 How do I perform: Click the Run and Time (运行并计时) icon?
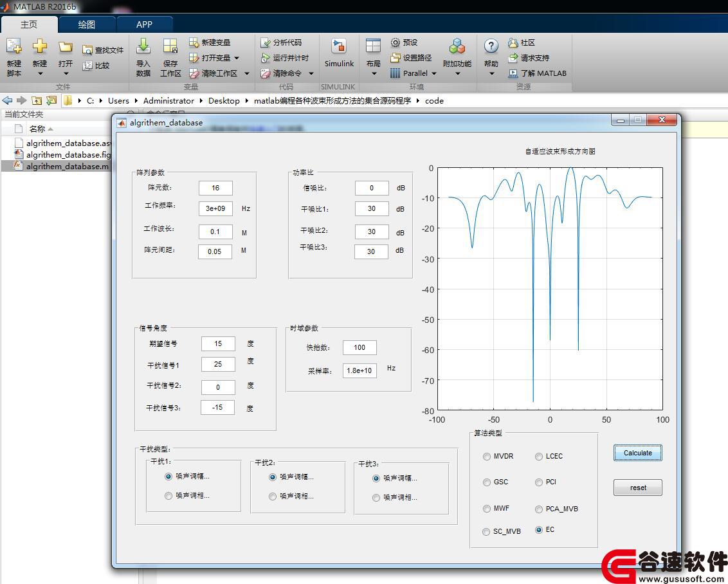click(x=265, y=58)
